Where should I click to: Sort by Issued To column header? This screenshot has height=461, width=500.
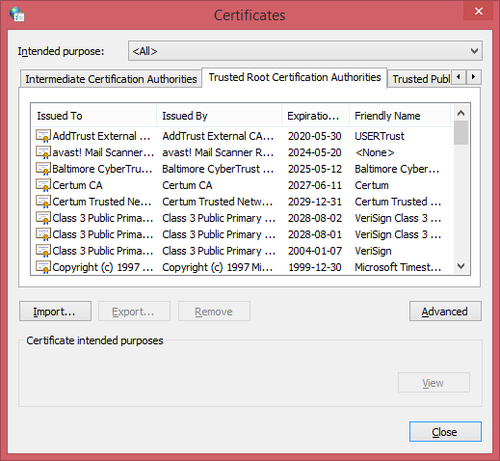pyautogui.click(x=94, y=116)
